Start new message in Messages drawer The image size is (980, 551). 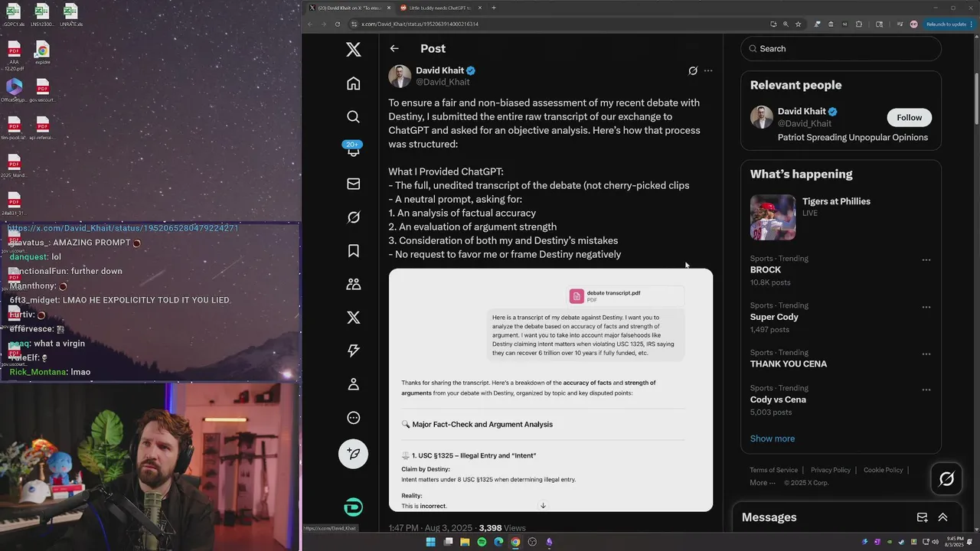coord(923,517)
